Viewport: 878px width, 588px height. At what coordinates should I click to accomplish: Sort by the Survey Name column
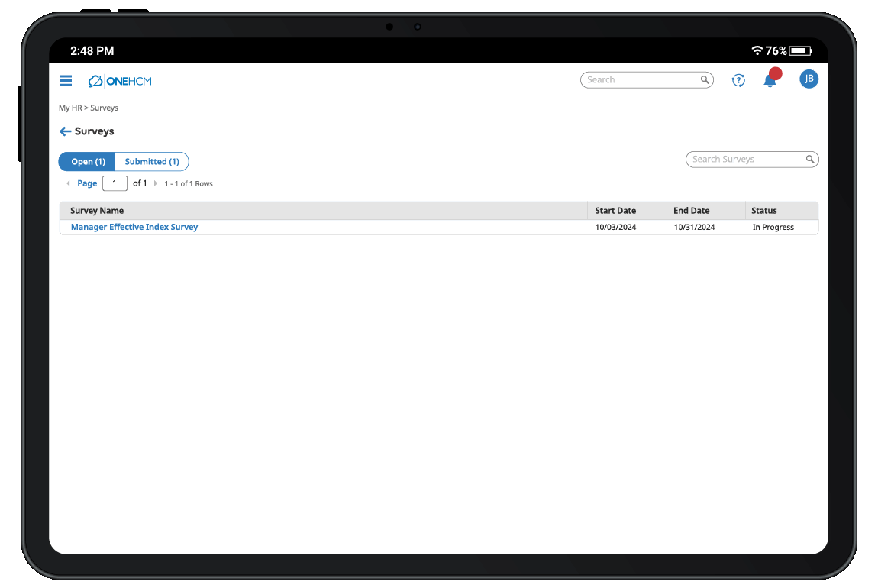click(x=96, y=210)
